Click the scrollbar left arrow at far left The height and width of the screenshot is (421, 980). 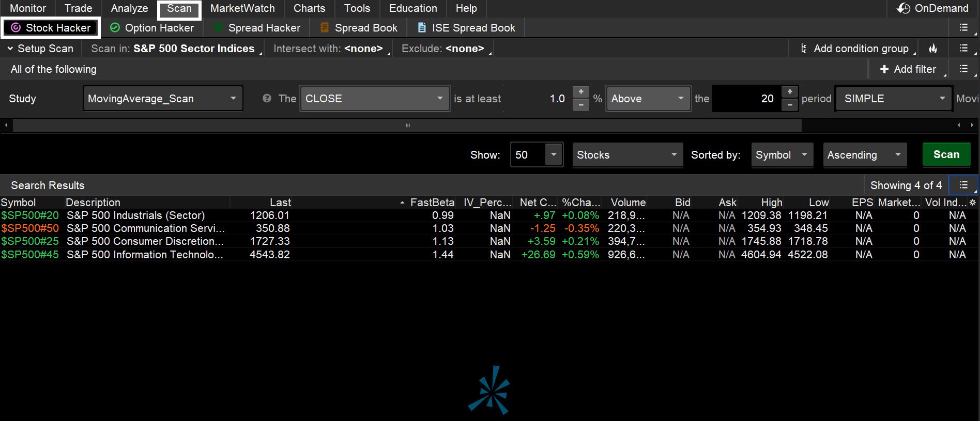pos(6,125)
